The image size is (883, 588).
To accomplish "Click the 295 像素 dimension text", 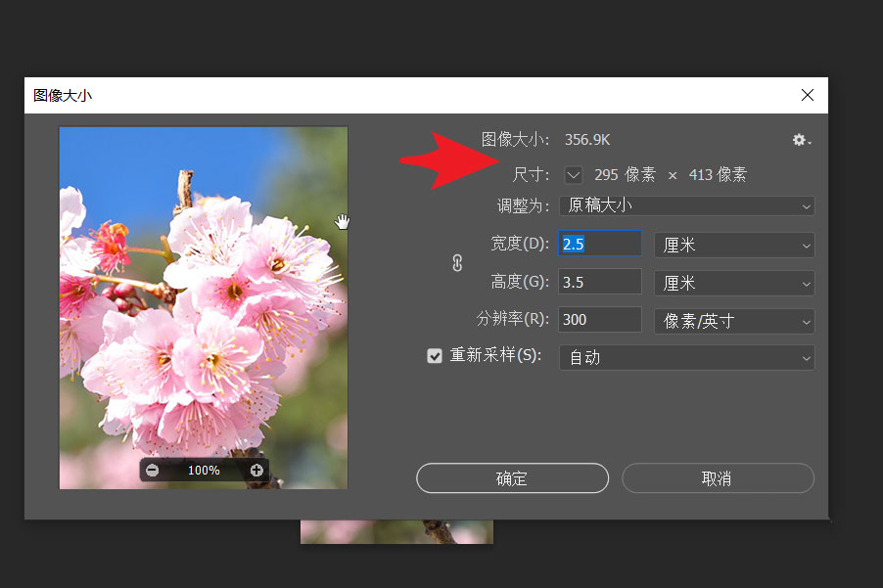I will [x=625, y=174].
